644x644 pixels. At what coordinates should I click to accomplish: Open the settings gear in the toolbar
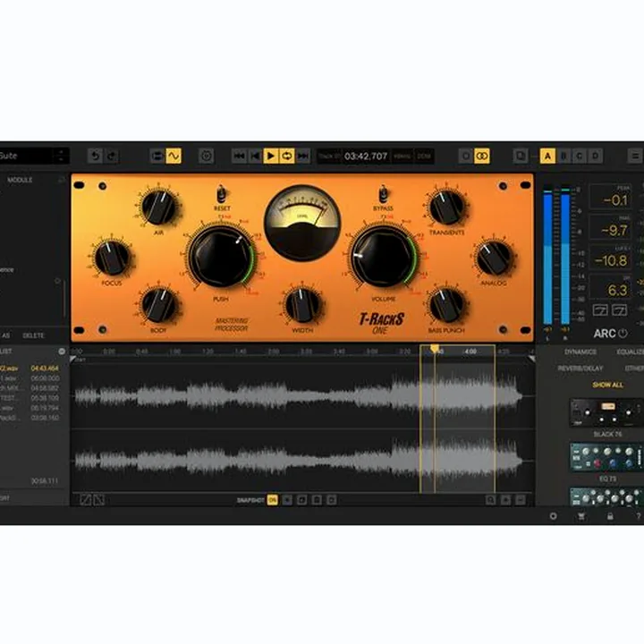207,156
